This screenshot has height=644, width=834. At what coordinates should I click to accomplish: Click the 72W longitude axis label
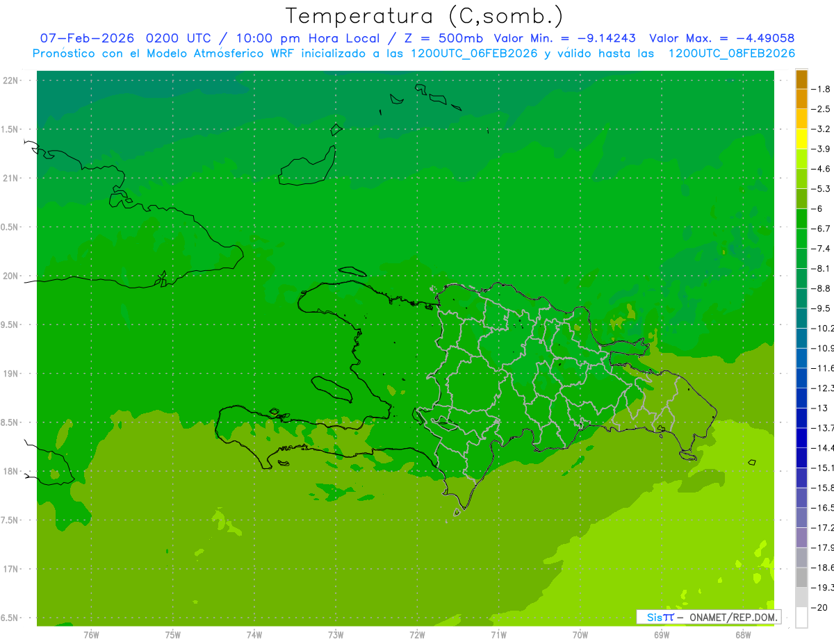tap(417, 635)
